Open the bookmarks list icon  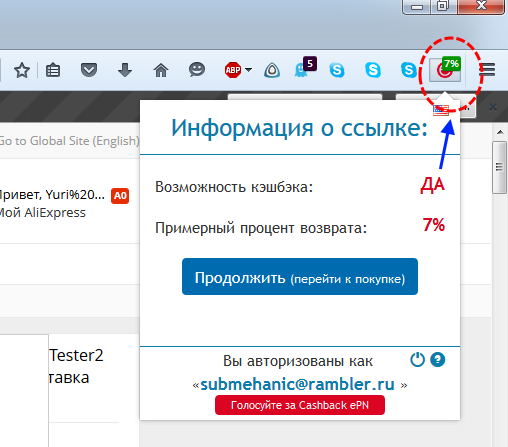pyautogui.click(x=53, y=70)
